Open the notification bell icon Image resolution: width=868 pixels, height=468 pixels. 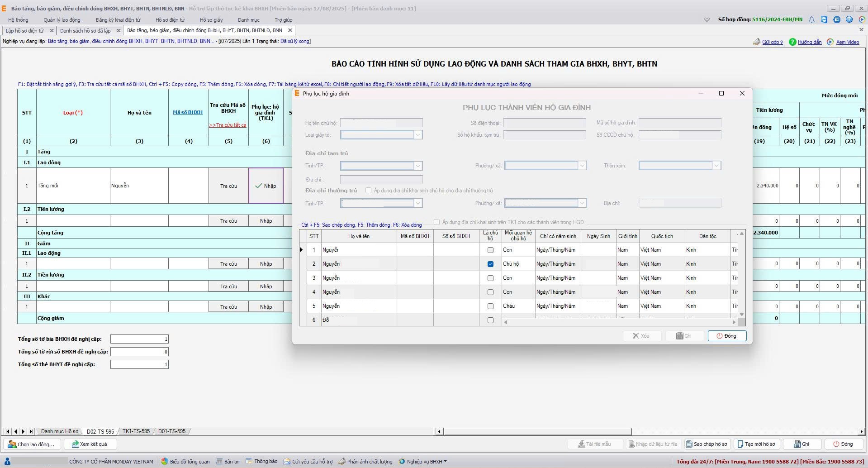tap(811, 19)
